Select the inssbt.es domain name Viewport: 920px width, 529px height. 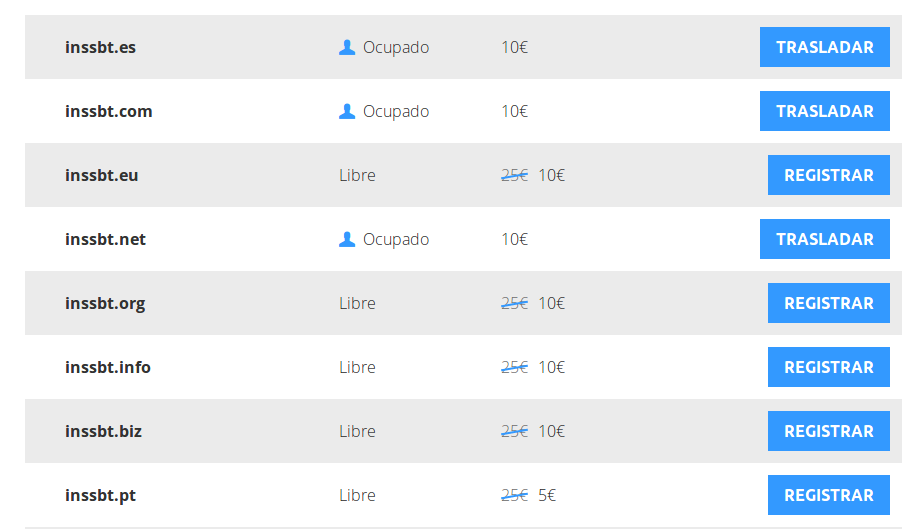pos(100,48)
